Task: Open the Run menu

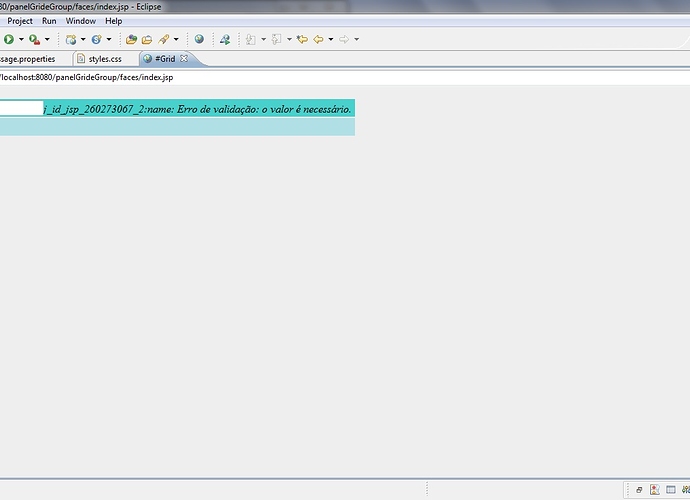Action: pos(49,21)
